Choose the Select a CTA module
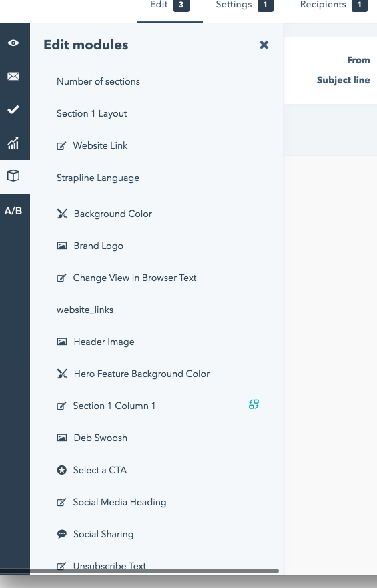 (92, 470)
